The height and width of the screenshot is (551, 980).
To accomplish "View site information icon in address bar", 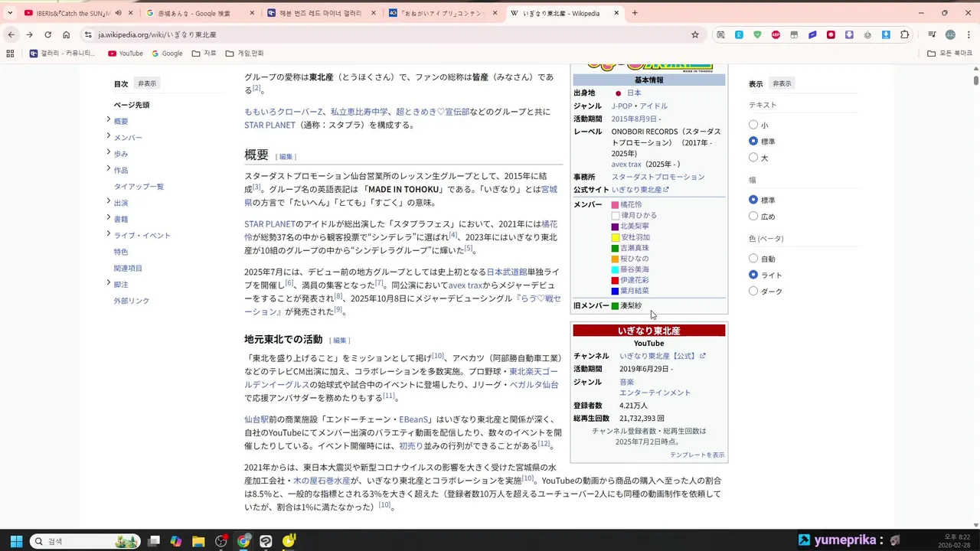I will click(89, 34).
